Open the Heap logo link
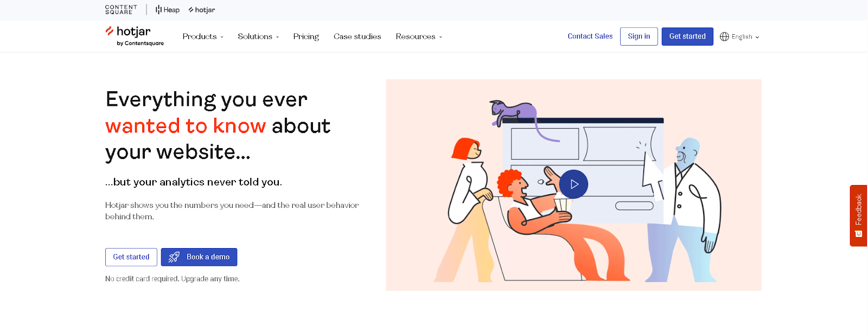Viewport: 868px width, 336px height. (168, 10)
